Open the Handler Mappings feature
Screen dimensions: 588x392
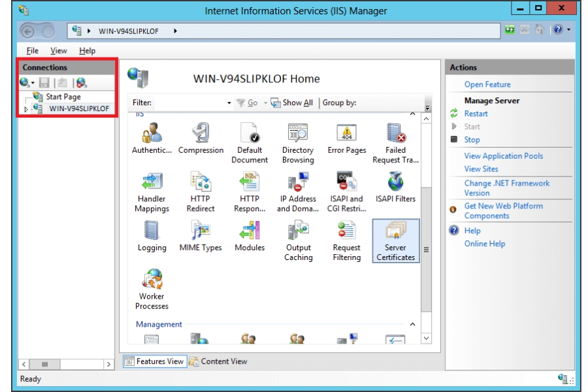tap(152, 192)
